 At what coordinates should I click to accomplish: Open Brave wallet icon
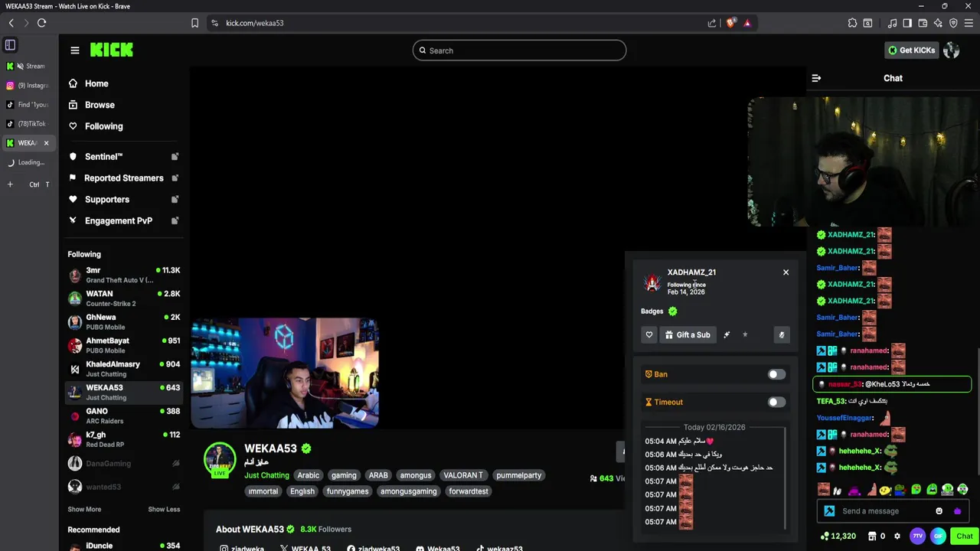pyautogui.click(x=923, y=23)
